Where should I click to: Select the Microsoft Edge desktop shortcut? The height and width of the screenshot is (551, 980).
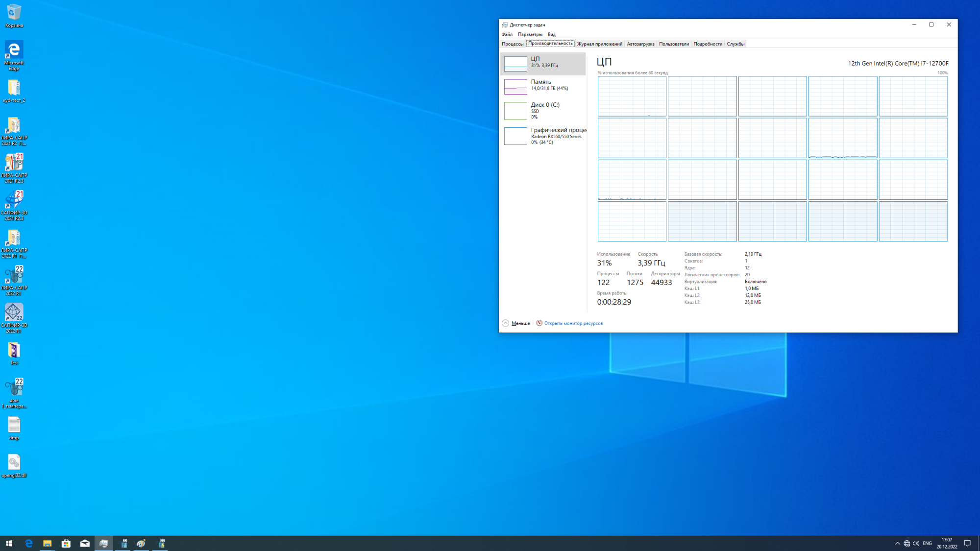pos(14,55)
